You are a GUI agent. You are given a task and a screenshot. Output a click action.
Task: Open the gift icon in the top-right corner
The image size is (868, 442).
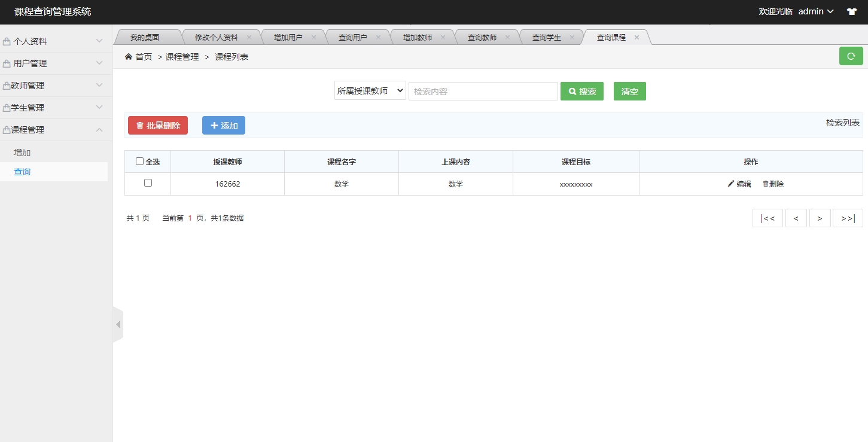tap(852, 11)
